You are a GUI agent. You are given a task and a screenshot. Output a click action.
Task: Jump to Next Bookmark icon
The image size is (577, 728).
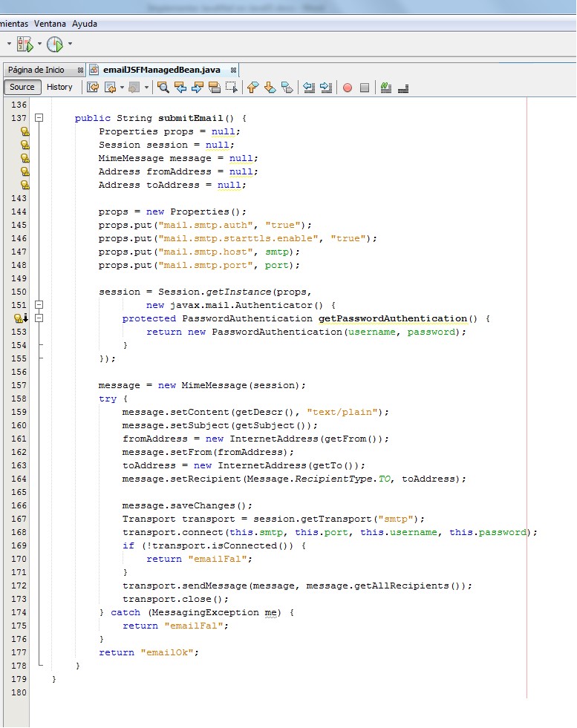[270, 88]
